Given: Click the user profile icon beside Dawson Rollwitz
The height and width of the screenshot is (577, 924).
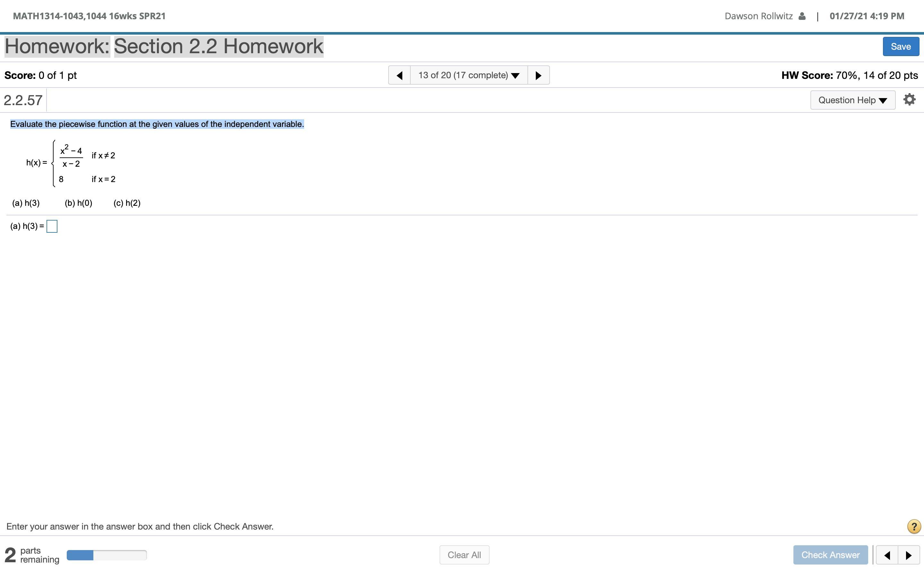Looking at the screenshot, I should tap(802, 16).
